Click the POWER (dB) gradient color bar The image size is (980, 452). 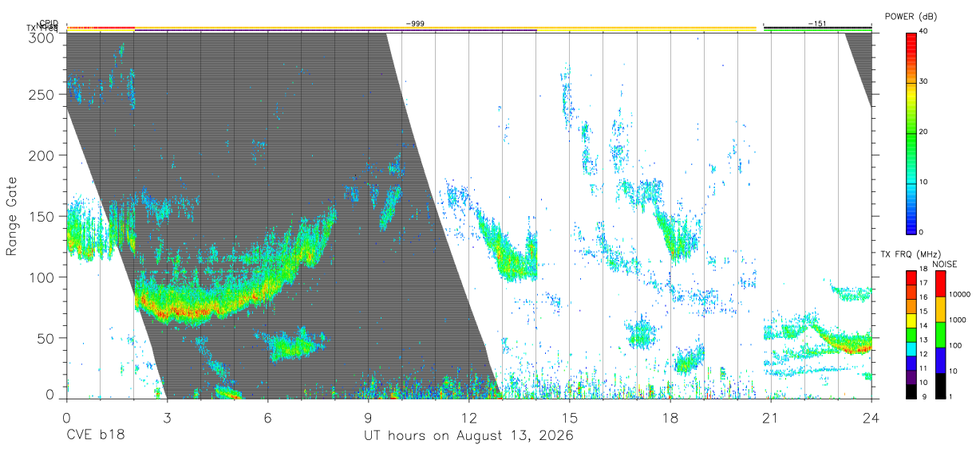pos(911,132)
